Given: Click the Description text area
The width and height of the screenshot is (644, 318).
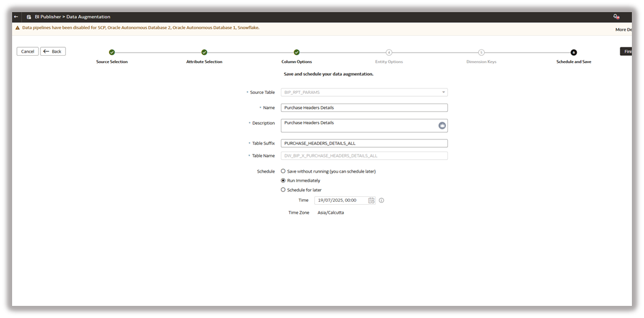Looking at the screenshot, I should [364, 126].
